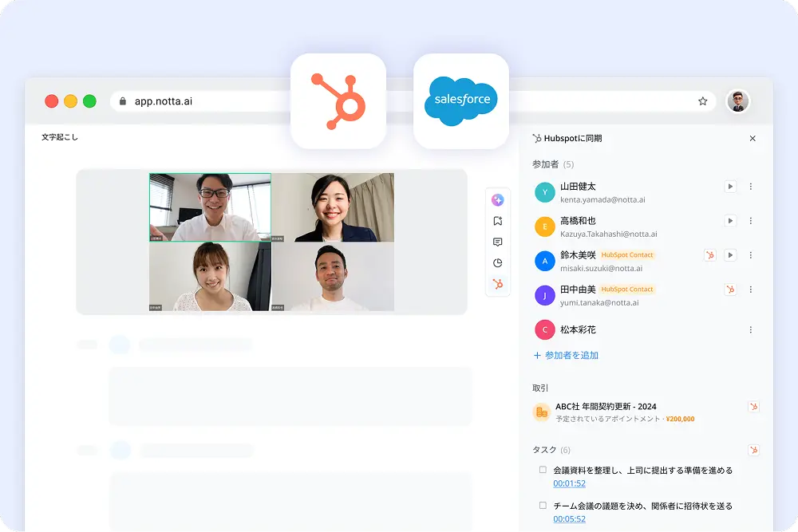
Task: Click the pie chart analytics icon
Action: pyautogui.click(x=498, y=263)
